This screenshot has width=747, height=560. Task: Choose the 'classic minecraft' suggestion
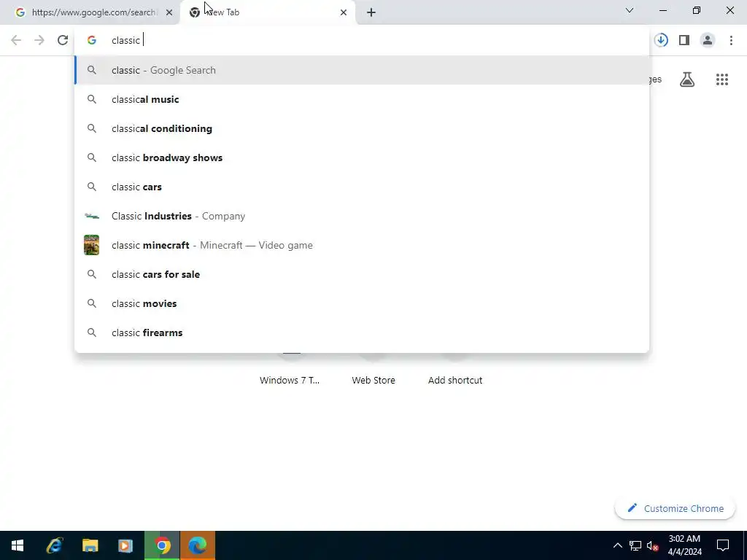coord(362,245)
